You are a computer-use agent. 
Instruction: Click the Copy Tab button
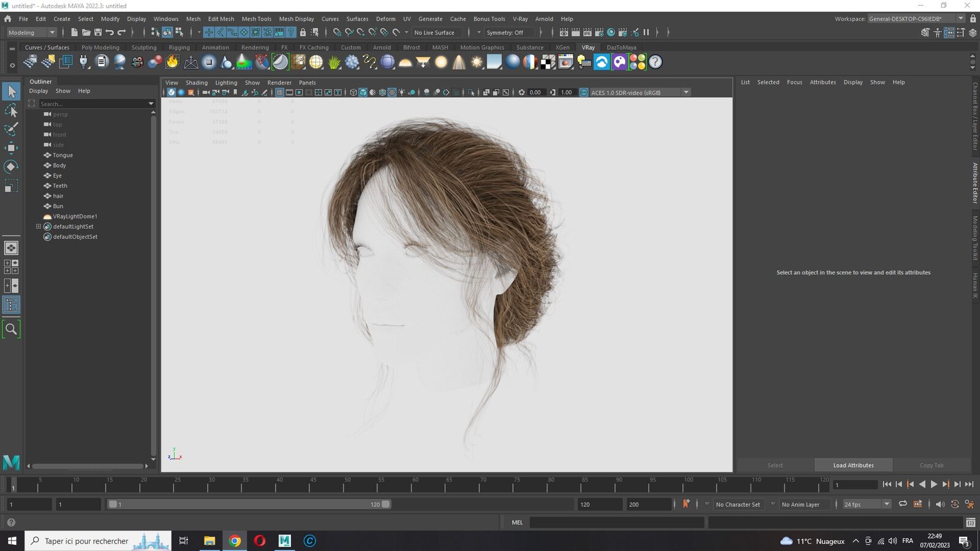pyautogui.click(x=932, y=465)
